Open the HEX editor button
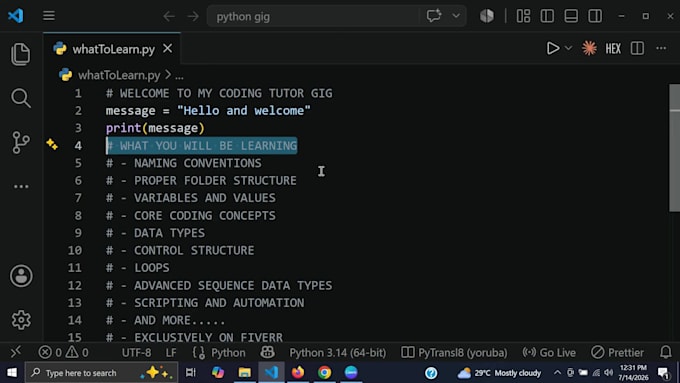 (x=613, y=49)
